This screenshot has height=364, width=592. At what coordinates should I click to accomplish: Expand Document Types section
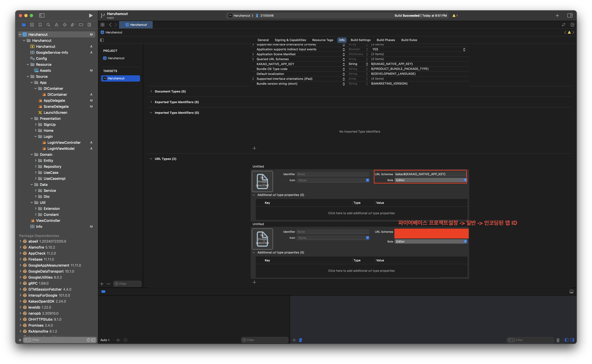pyautogui.click(x=151, y=91)
